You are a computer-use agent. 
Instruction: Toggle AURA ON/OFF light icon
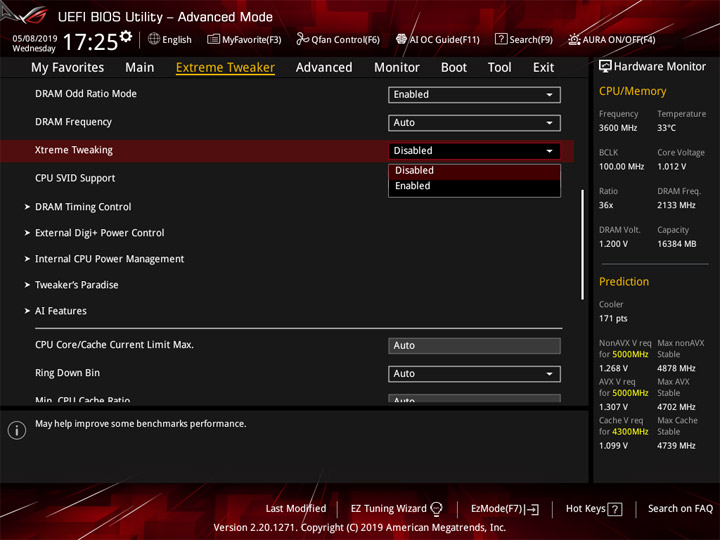click(x=574, y=39)
